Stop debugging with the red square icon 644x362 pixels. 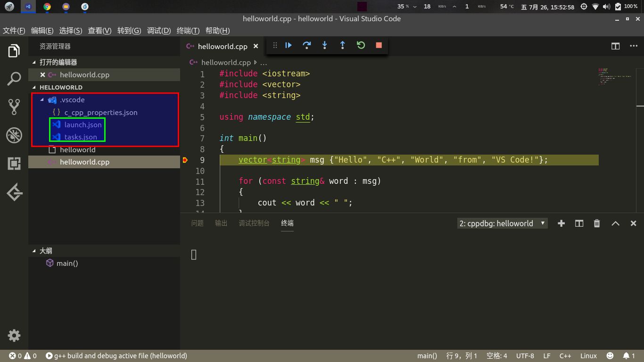[x=379, y=45]
